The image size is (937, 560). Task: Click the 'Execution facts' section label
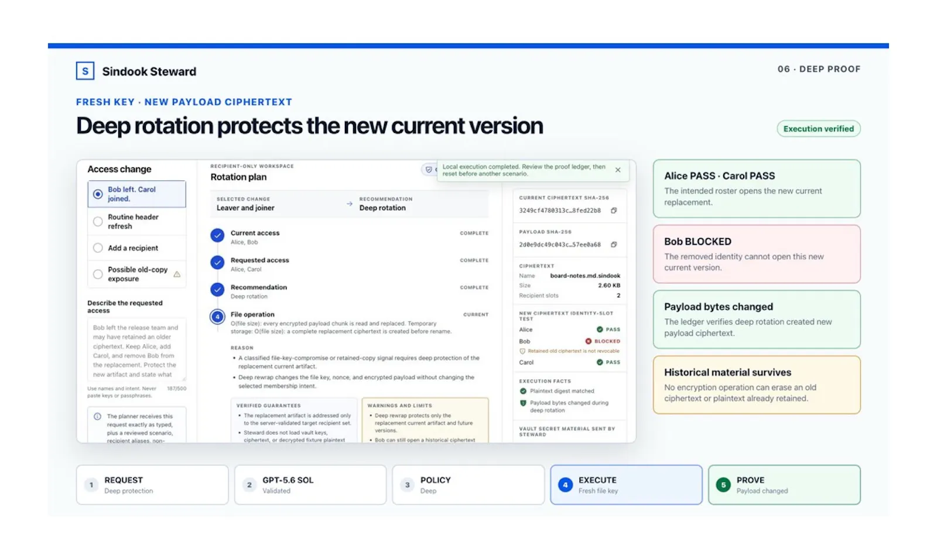pos(545,381)
